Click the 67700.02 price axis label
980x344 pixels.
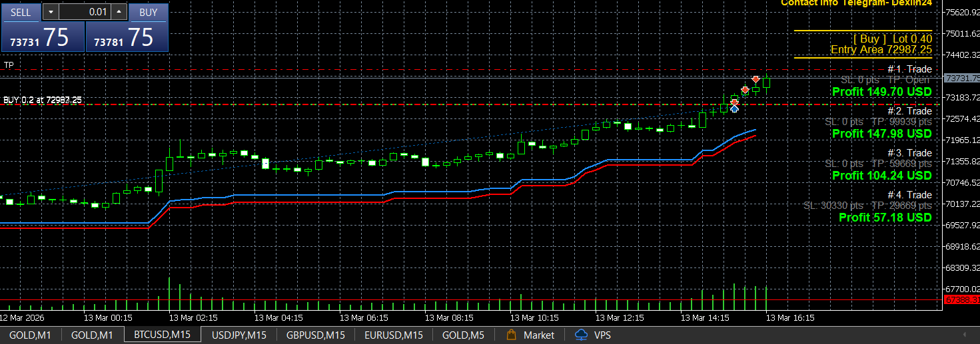[963, 289]
